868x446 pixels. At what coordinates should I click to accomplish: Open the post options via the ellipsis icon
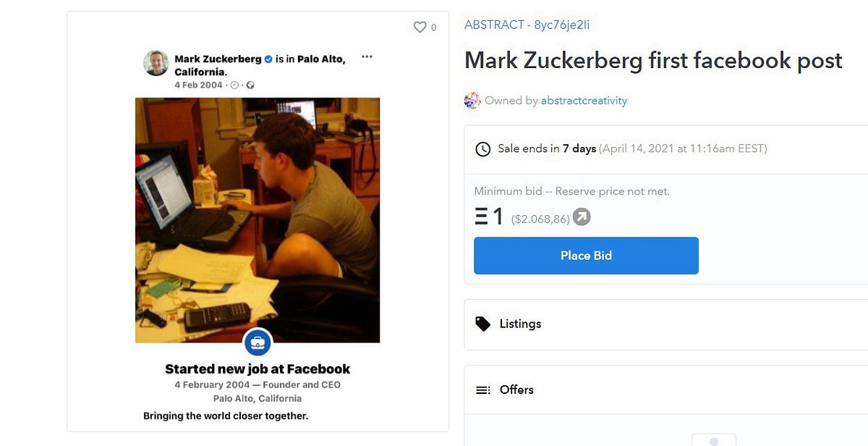[x=367, y=56]
